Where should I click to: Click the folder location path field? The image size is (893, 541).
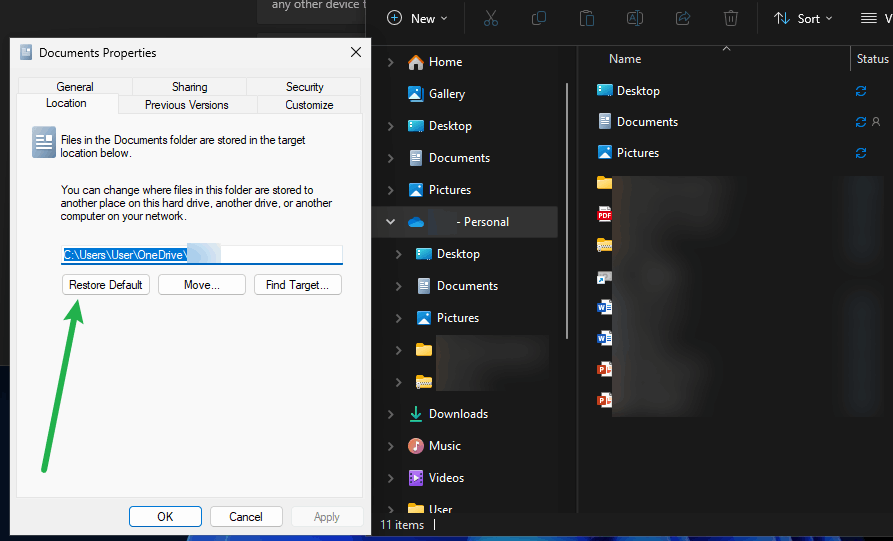[202, 255]
